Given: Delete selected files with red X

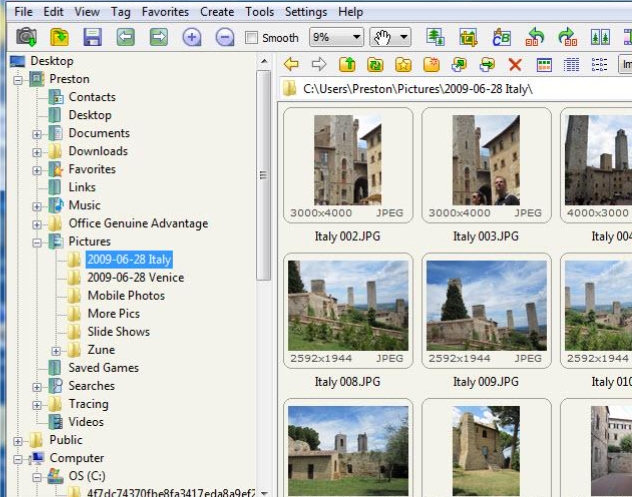Looking at the screenshot, I should click(515, 64).
